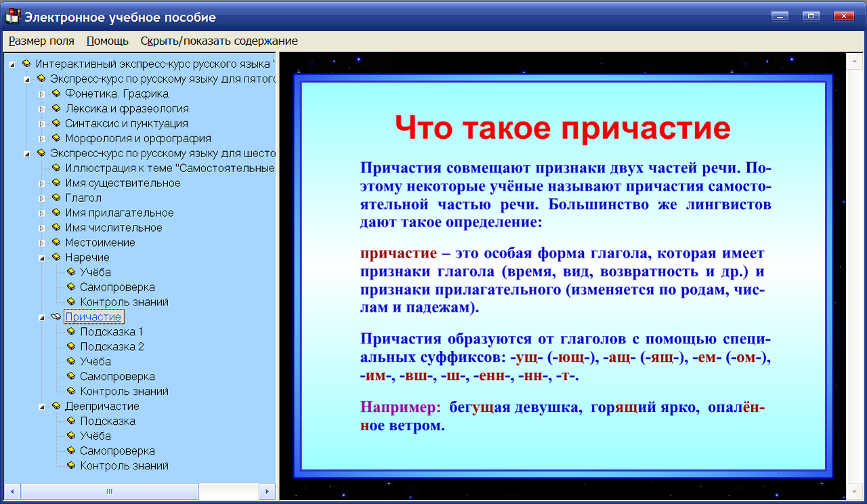Open the Размер поля menu
867x504 pixels.
pos(41,41)
